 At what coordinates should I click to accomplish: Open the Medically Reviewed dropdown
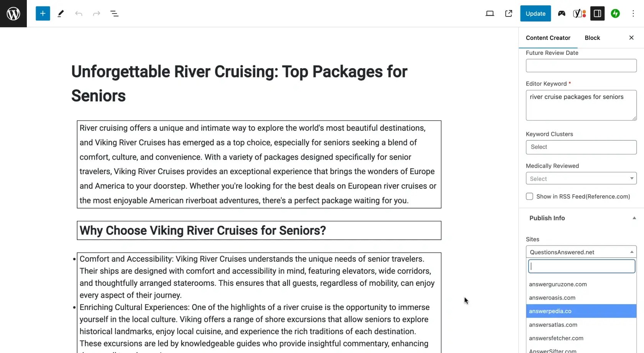tap(581, 178)
